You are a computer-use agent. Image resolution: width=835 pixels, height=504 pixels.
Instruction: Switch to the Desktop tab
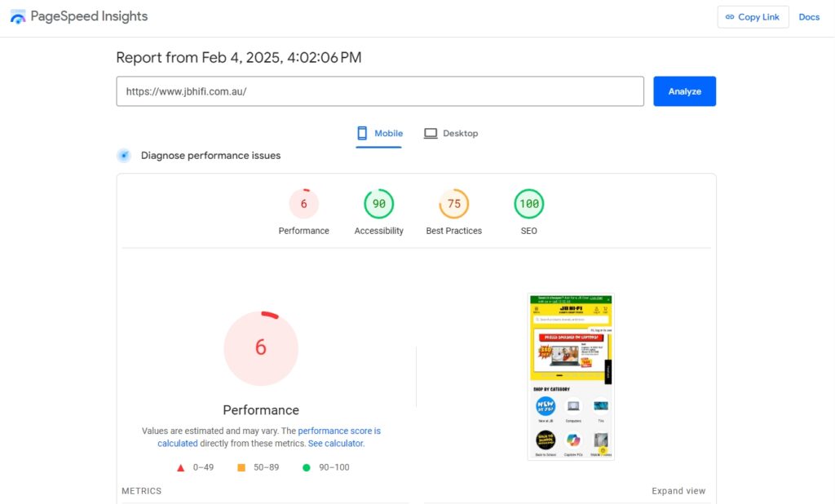coord(460,133)
